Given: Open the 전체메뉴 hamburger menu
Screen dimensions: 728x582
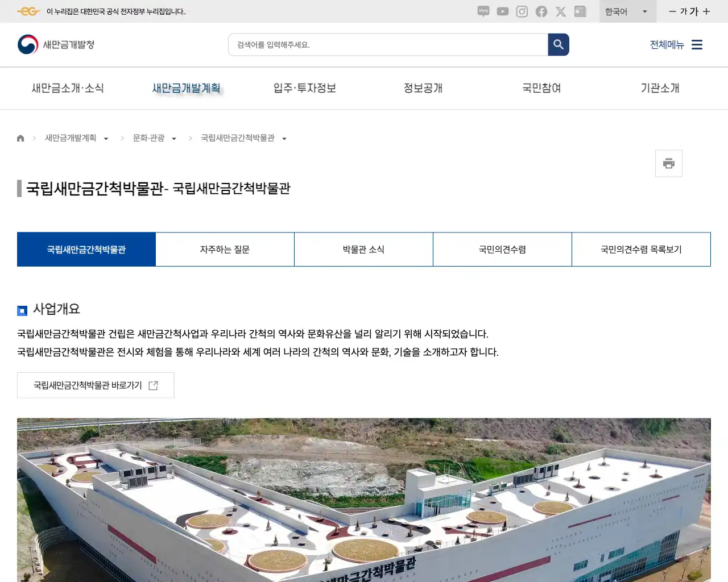Looking at the screenshot, I should pyautogui.click(x=697, y=44).
